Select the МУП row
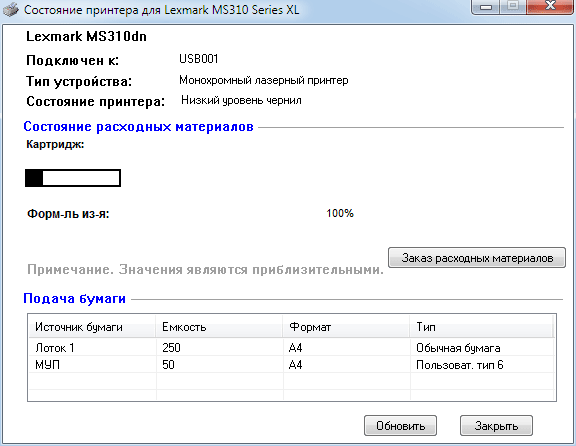 pyautogui.click(x=292, y=364)
